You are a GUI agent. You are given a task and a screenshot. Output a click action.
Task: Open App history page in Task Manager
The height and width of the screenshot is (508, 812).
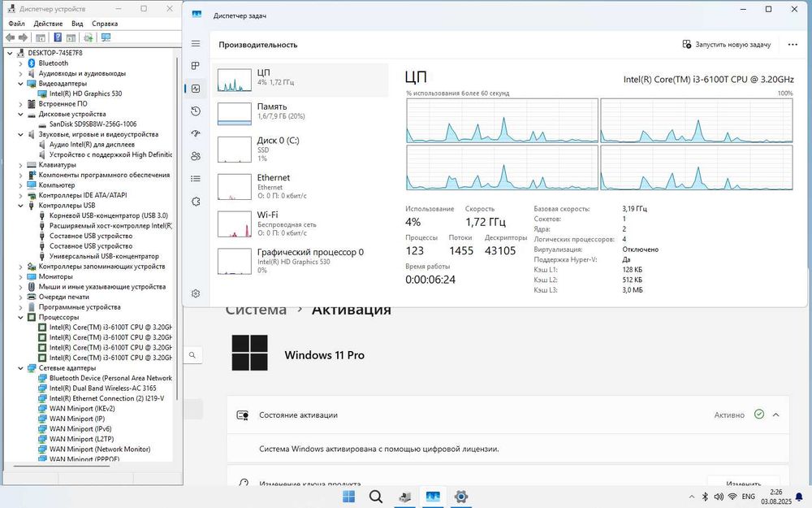(196, 111)
